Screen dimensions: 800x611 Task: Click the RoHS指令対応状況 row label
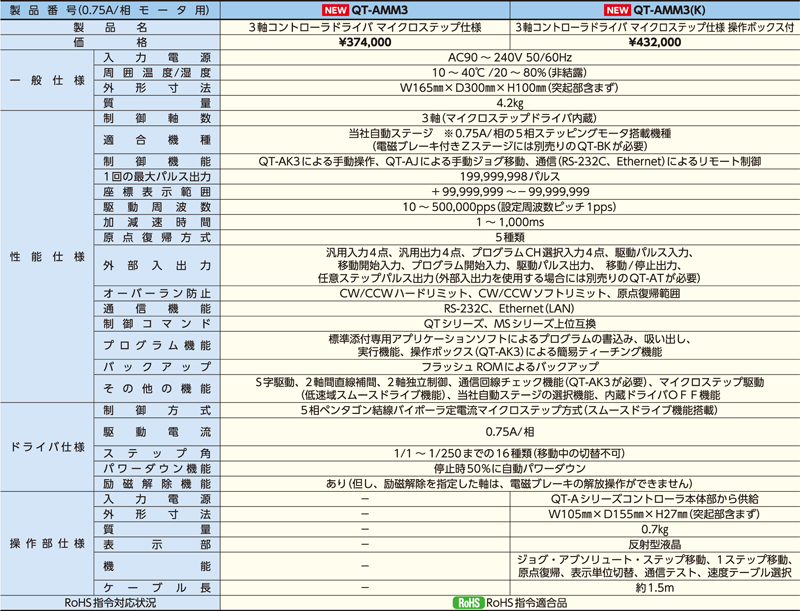(x=111, y=603)
